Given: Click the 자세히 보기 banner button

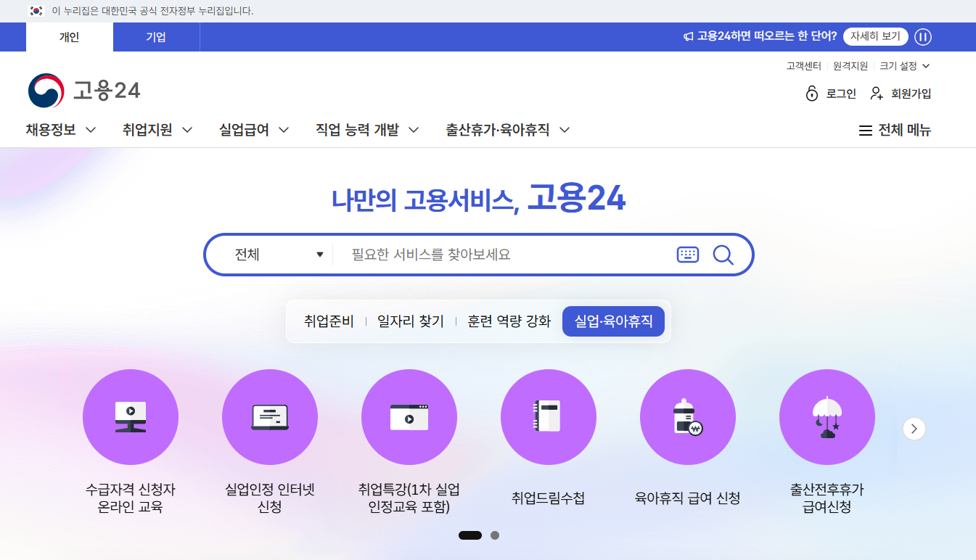Looking at the screenshot, I should coord(876,36).
